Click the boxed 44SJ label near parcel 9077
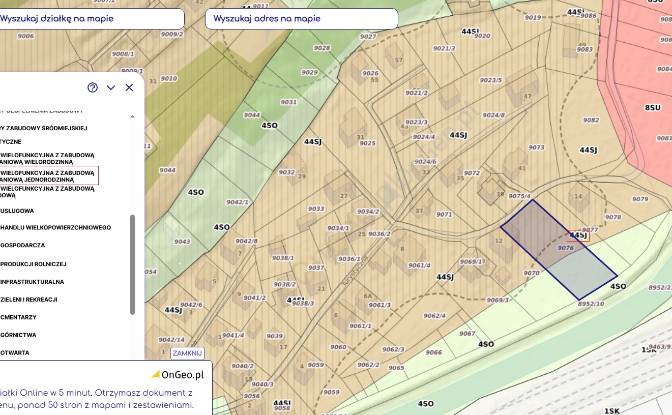Image resolution: width=672 pixels, height=415 pixels. coord(579,236)
